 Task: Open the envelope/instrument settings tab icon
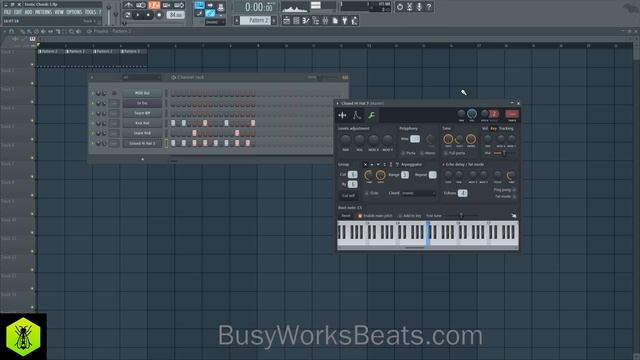click(357, 116)
